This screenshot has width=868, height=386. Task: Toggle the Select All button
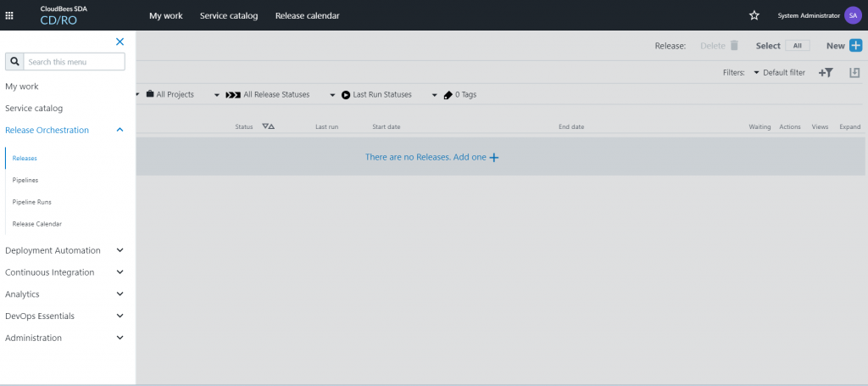797,46
